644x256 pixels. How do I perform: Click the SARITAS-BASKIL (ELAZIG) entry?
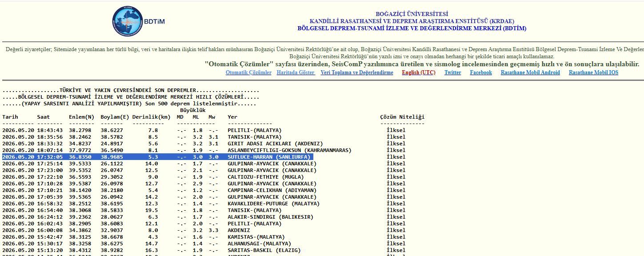point(264,250)
